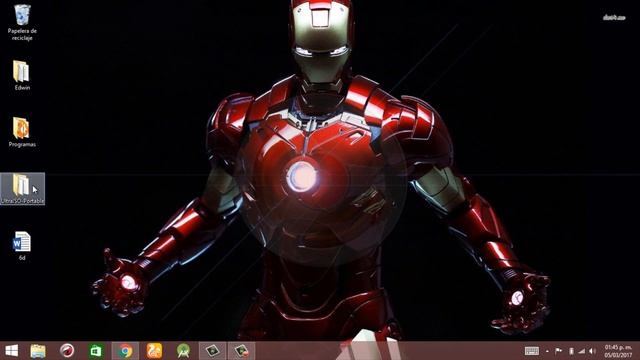Open the Windows Start button
640x360 pixels.
coord(11,351)
